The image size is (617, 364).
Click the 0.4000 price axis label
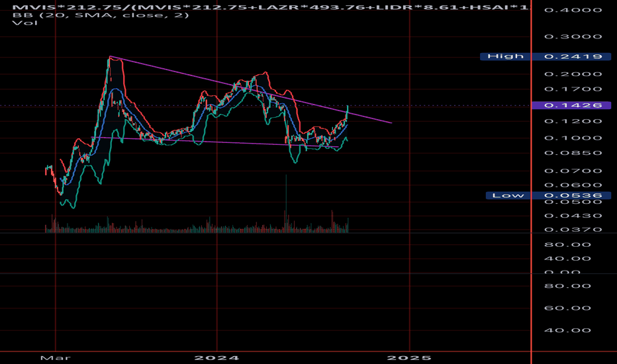[x=573, y=10]
